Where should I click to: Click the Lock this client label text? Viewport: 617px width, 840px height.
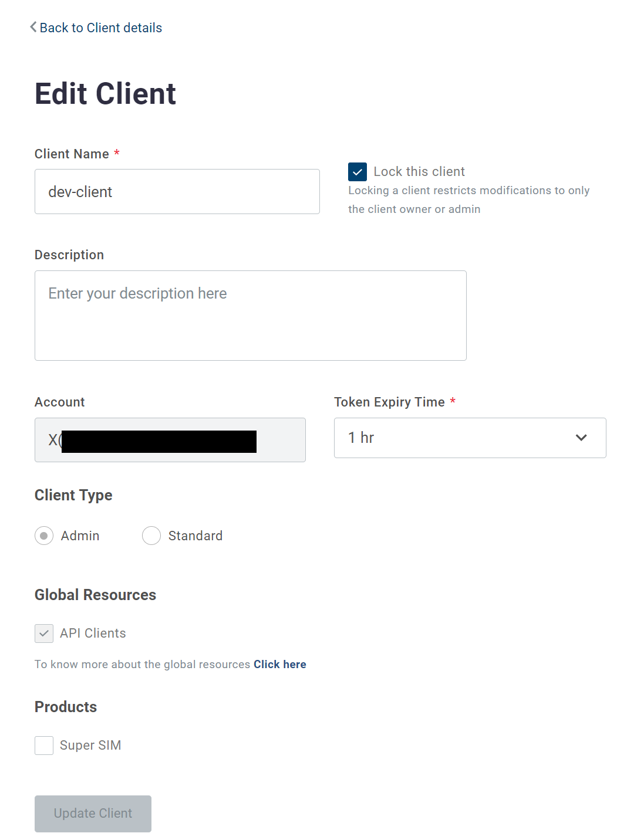coord(419,172)
